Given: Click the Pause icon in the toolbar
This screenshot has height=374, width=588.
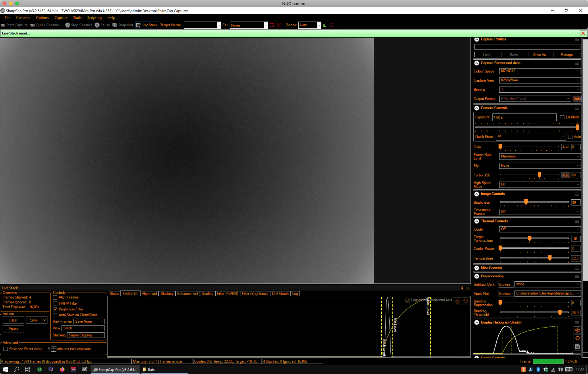Looking at the screenshot, I should (97, 25).
